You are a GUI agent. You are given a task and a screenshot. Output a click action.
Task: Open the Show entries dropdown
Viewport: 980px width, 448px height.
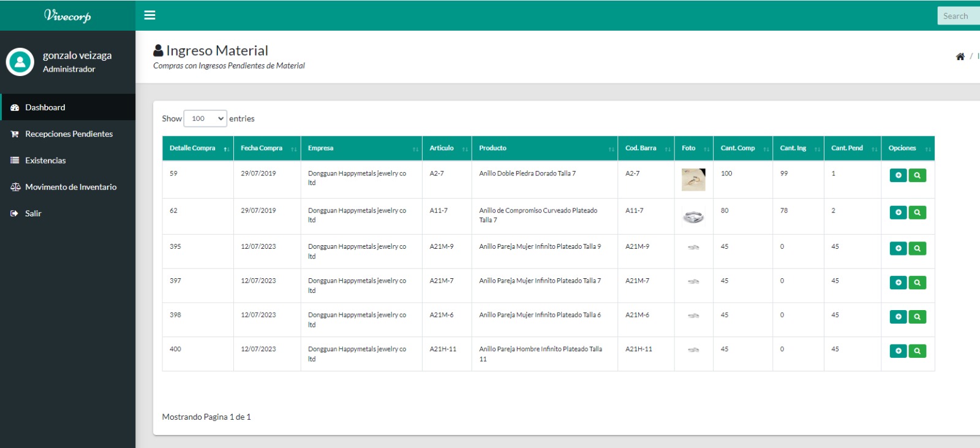click(205, 118)
